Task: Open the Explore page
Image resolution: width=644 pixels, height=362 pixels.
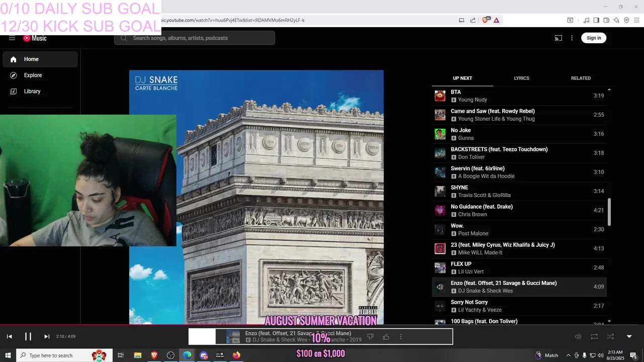Action: click(x=40, y=75)
